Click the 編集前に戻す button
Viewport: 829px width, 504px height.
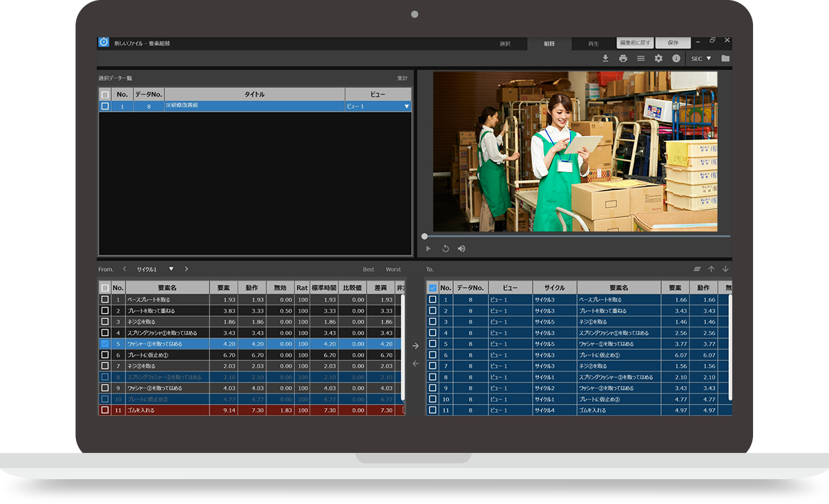635,43
